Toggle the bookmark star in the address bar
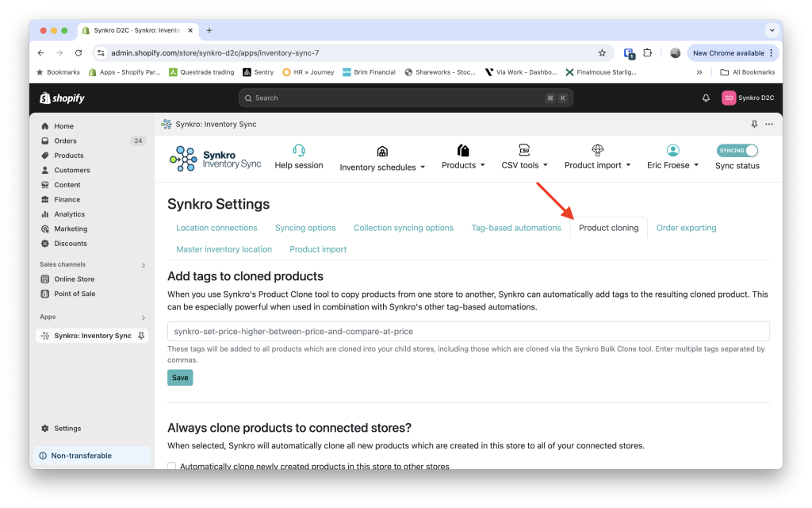Screen dimensions: 812x508 click(x=602, y=52)
